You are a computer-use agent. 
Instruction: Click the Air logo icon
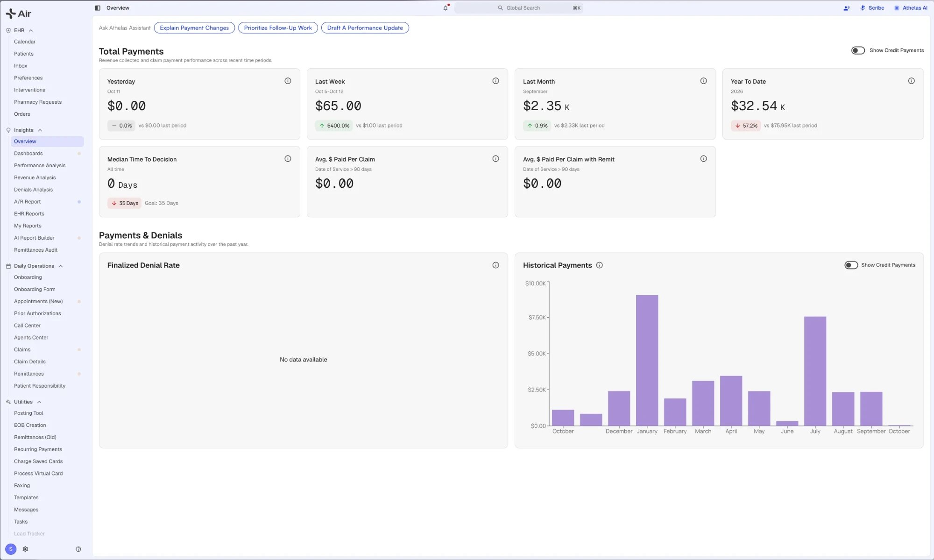coord(11,14)
